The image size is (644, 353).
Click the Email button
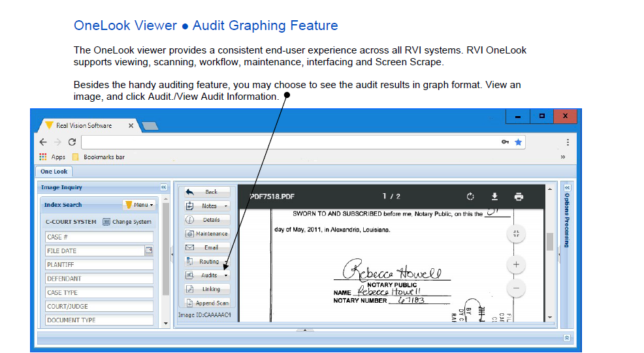point(207,247)
